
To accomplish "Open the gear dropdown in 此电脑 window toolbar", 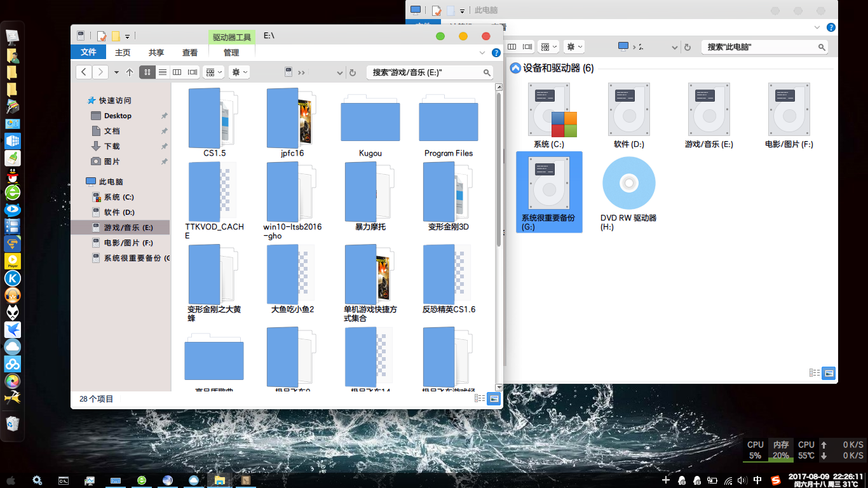I will [574, 47].
